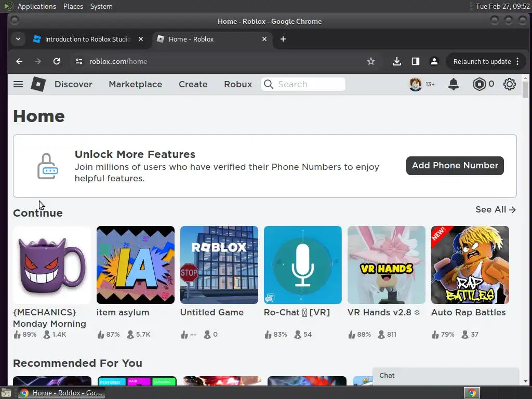
Task: Click the clock in the top panel
Action: coord(502,6)
